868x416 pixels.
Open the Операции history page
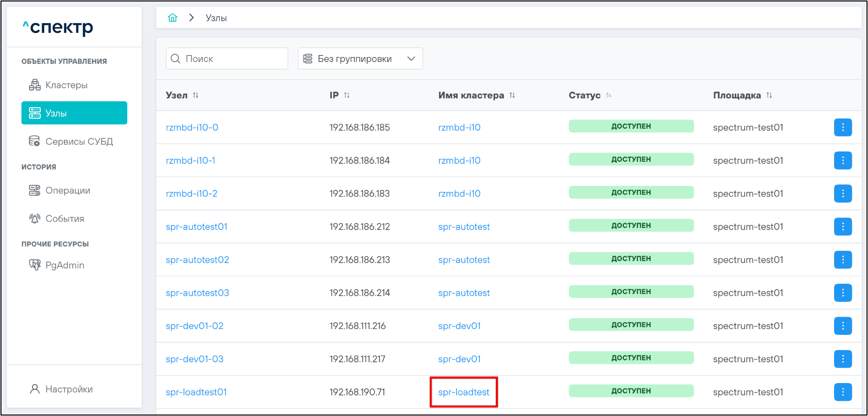click(68, 190)
